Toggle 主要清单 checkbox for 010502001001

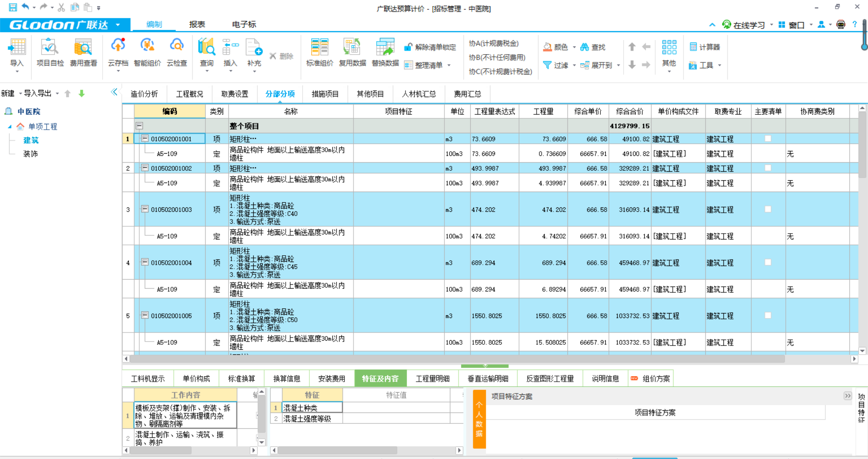click(768, 139)
